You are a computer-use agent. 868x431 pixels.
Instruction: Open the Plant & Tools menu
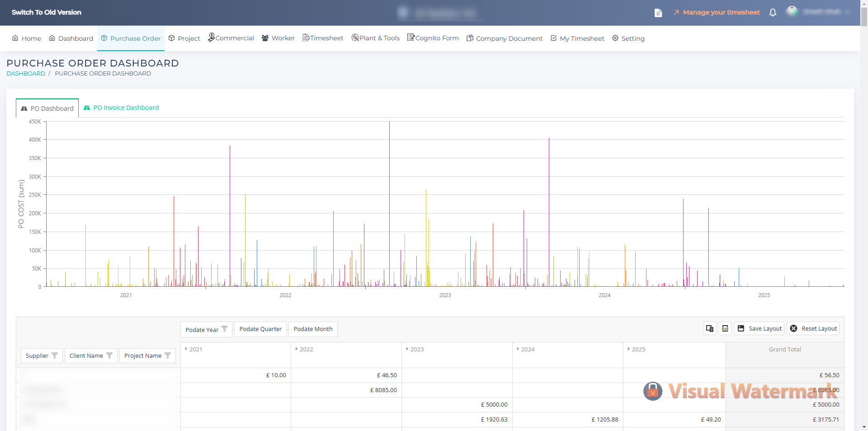(x=376, y=38)
